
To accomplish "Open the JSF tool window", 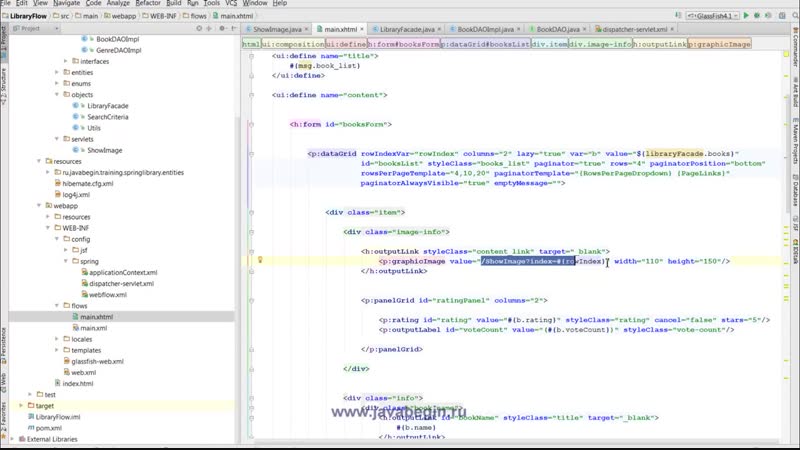I will [795, 223].
